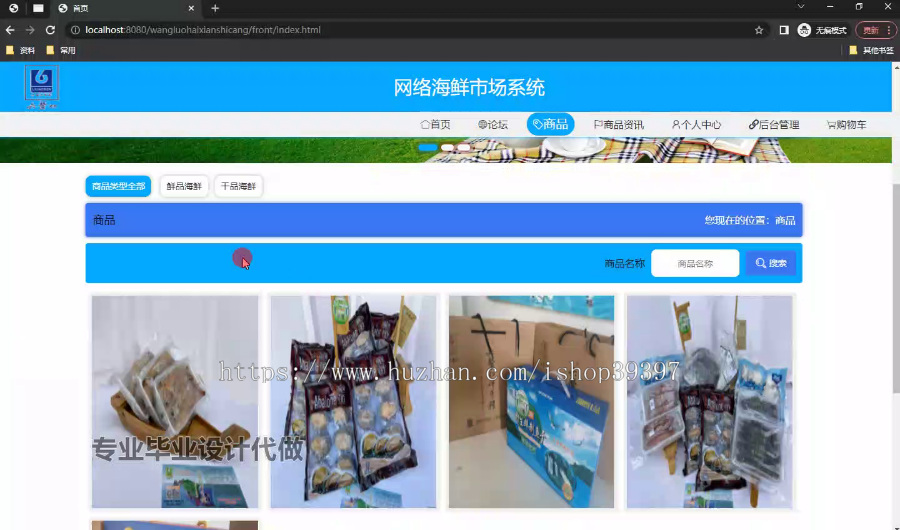The height and width of the screenshot is (530, 900).
Task: Open 商品资讯 navigation item
Action: point(619,125)
